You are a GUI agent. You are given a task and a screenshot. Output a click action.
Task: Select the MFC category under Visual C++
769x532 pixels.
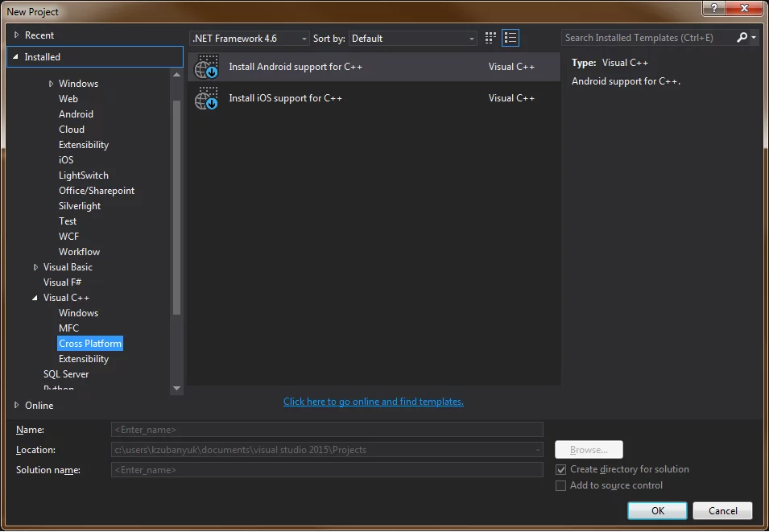click(x=69, y=328)
